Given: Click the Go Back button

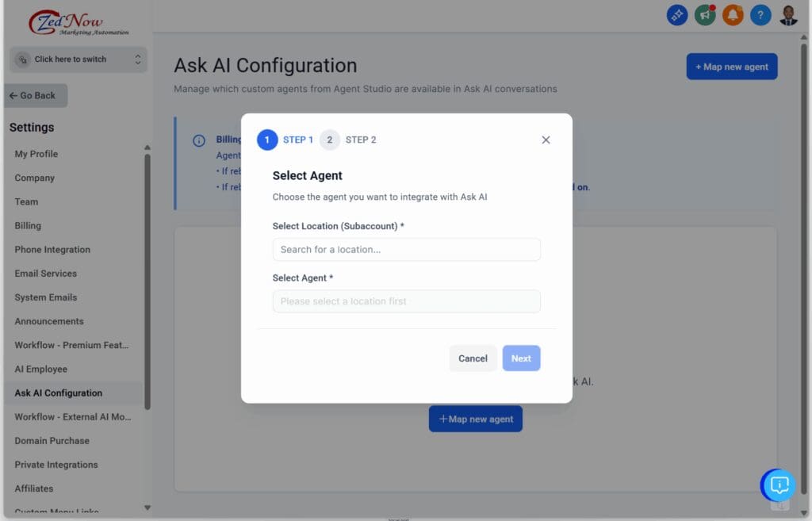Looking at the screenshot, I should pos(35,96).
